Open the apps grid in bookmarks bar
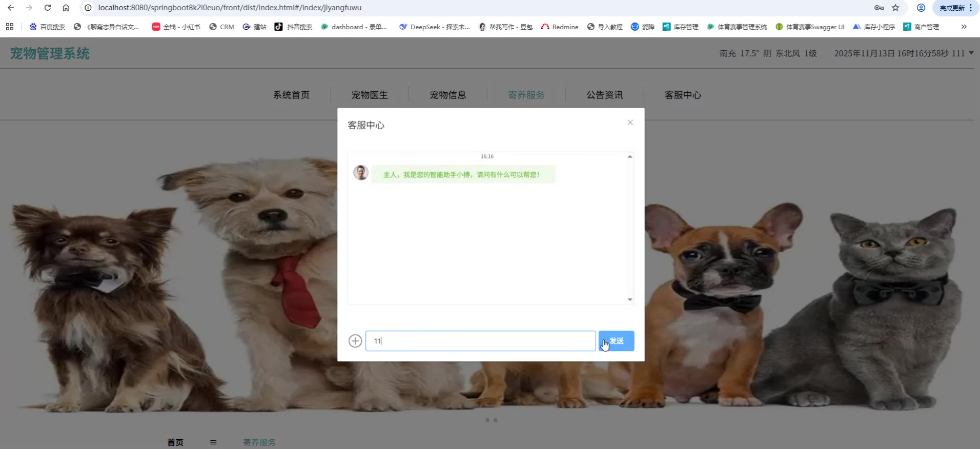Image resolution: width=980 pixels, height=449 pixels. pyautogui.click(x=10, y=27)
